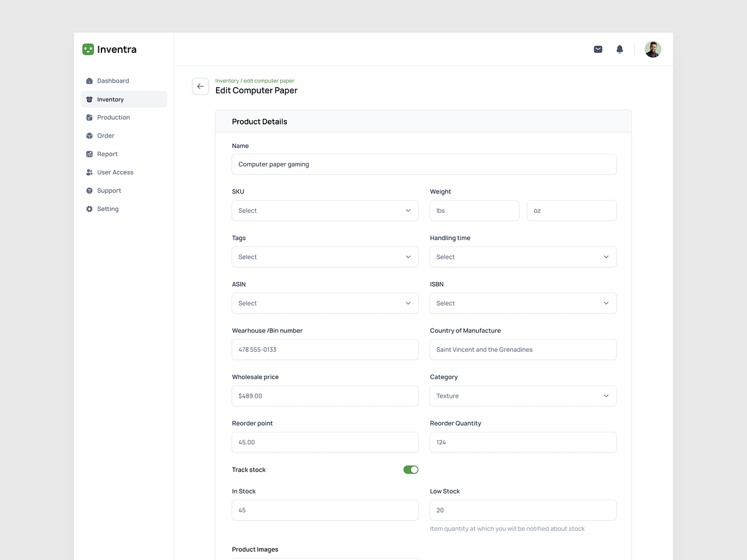Click the Support help icon in sidebar
Image resolution: width=747 pixels, height=560 pixels.
[x=90, y=191]
